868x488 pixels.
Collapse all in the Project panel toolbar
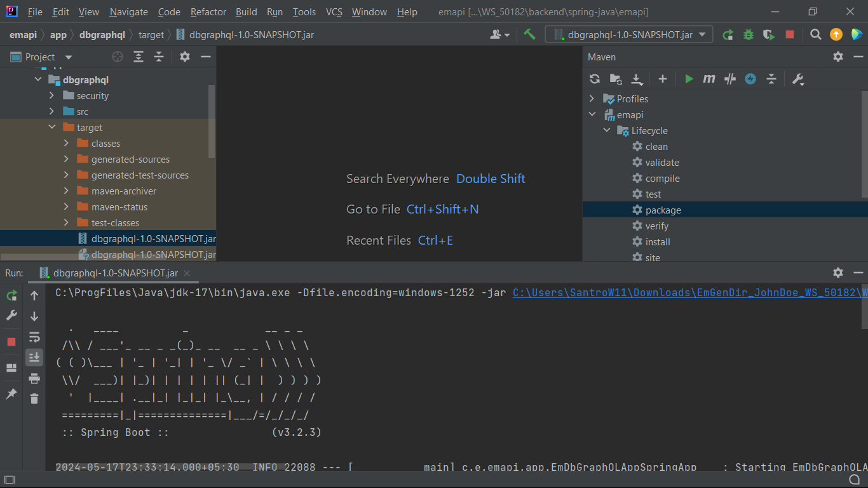click(159, 57)
